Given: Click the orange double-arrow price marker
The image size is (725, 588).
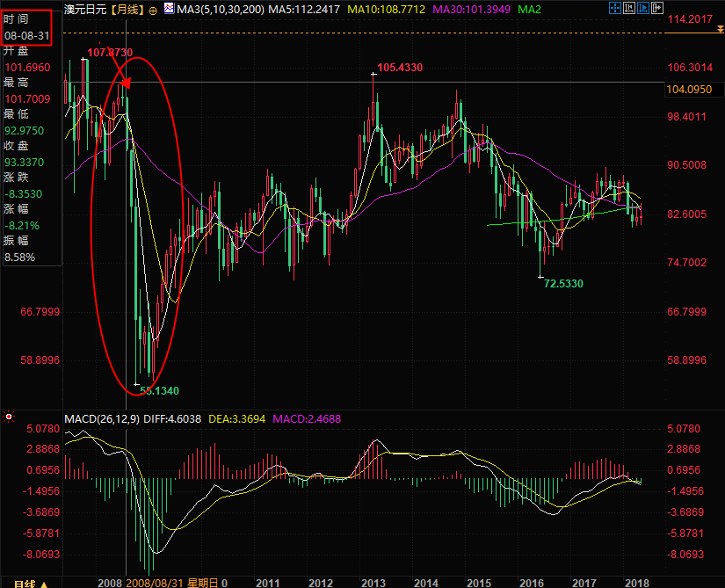Looking at the screenshot, I should [720, 29].
